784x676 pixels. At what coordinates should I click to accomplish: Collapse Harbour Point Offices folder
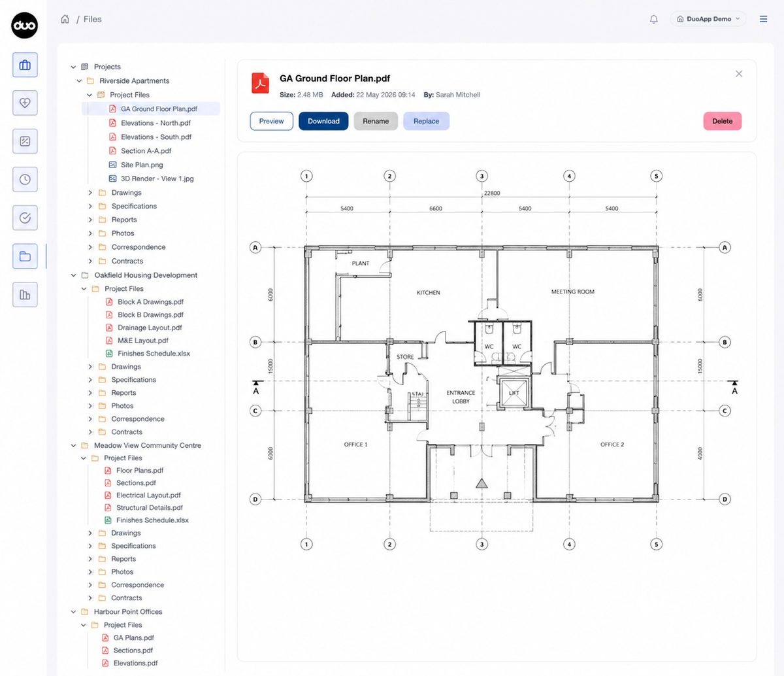pos(73,612)
